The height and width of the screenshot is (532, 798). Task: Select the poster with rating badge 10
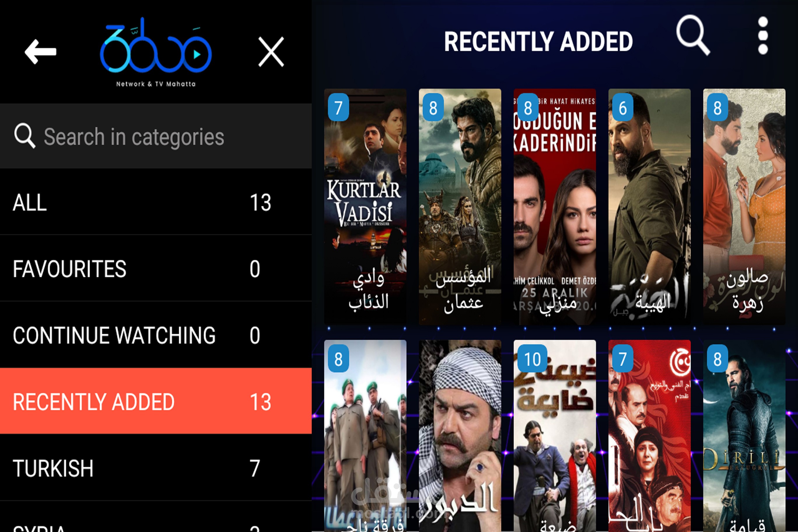click(x=554, y=436)
